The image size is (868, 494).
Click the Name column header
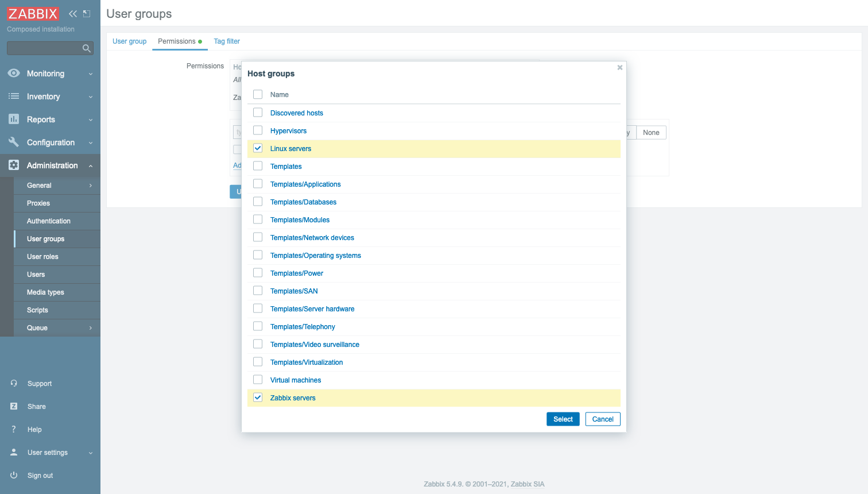[x=280, y=95]
